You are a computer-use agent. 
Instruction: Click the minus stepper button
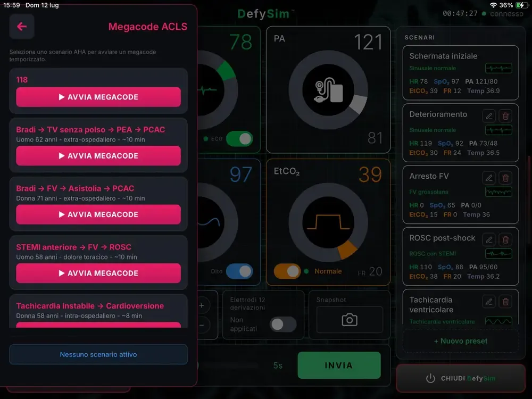coord(202,325)
